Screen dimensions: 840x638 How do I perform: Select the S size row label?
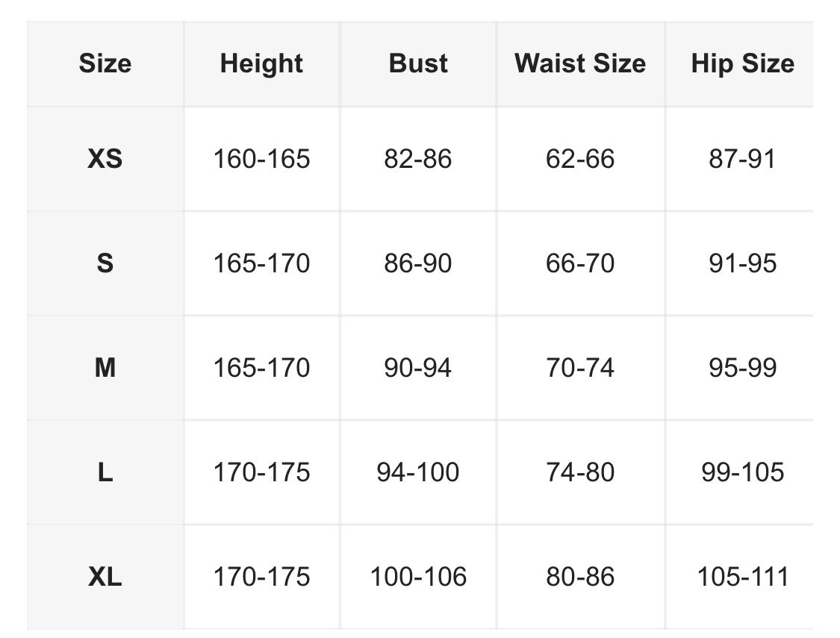pos(105,263)
